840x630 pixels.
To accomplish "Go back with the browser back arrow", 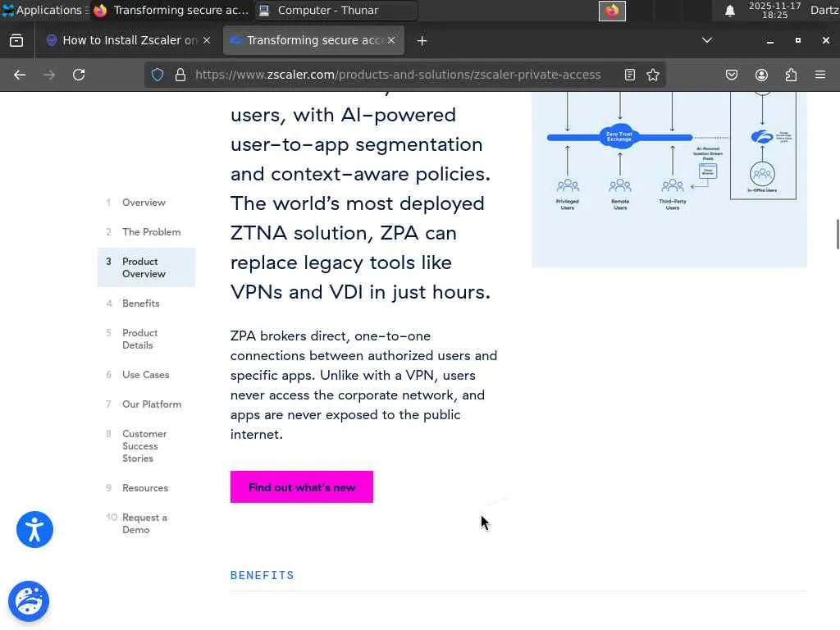I will pos(20,75).
